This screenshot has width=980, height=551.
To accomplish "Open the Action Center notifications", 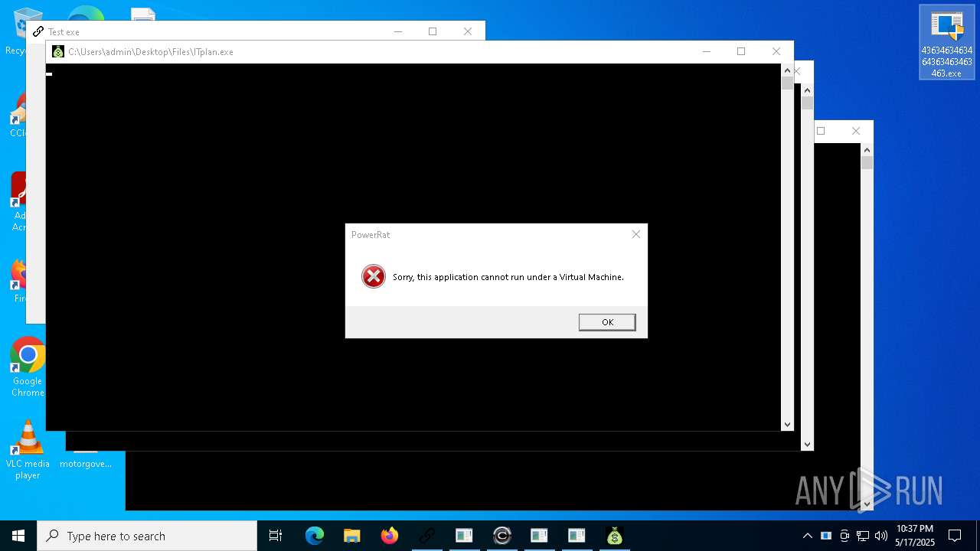I will [955, 536].
